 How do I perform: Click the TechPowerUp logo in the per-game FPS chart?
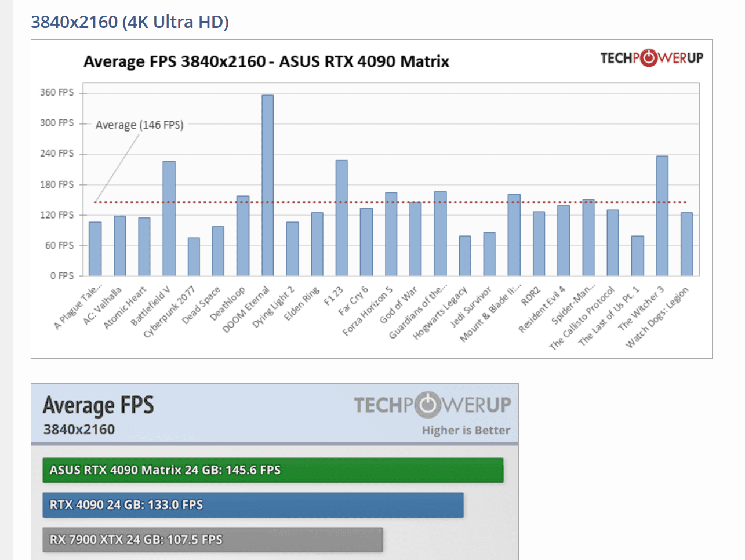point(652,58)
